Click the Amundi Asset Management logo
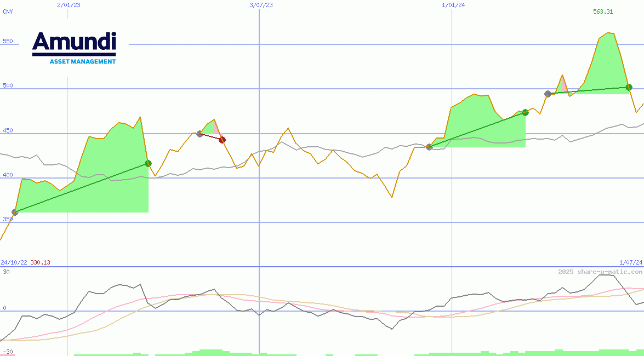This screenshot has height=356, width=644. (74, 48)
